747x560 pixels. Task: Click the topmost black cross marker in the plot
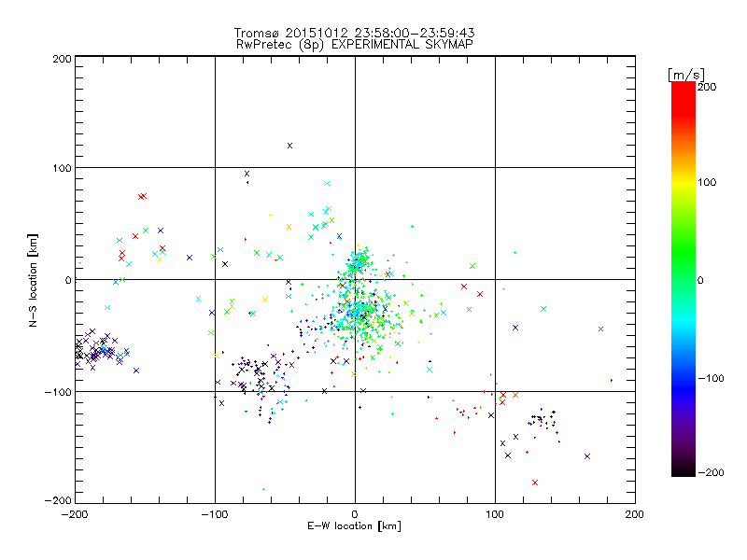[289, 146]
